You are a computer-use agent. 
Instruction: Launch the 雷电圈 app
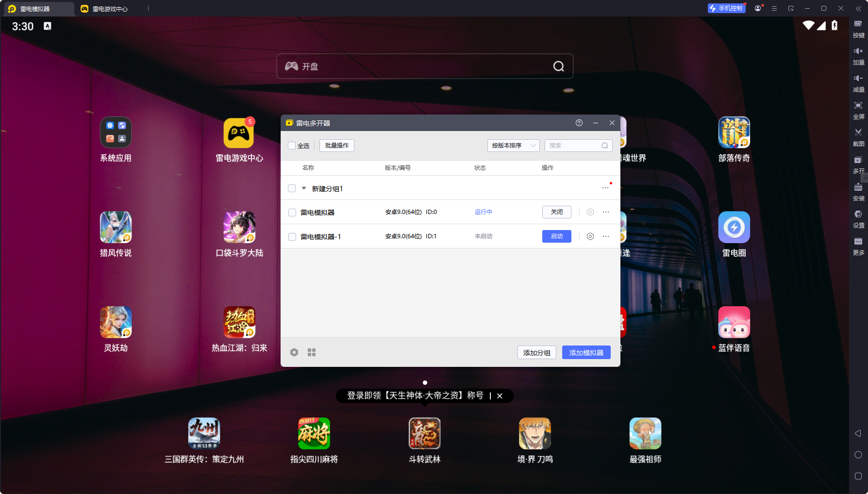coord(734,227)
